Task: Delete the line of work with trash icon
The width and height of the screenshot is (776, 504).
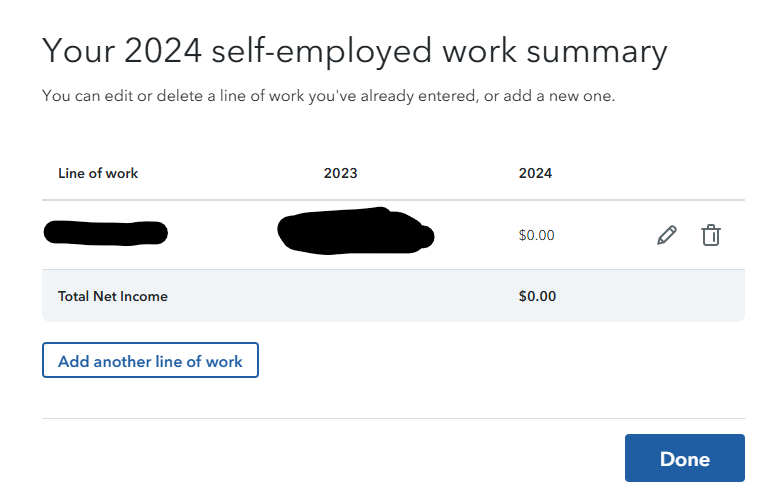Action: pyautogui.click(x=711, y=235)
